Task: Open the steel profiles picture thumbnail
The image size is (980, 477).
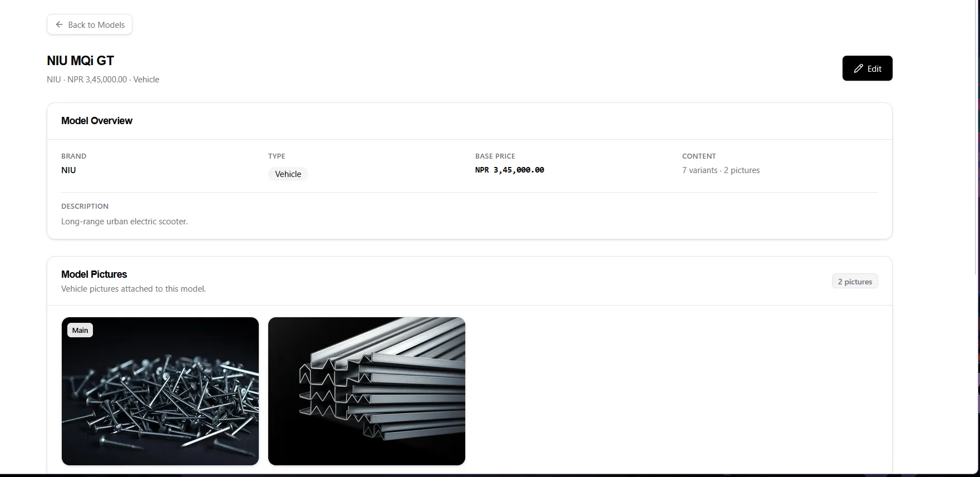Action: click(x=367, y=391)
